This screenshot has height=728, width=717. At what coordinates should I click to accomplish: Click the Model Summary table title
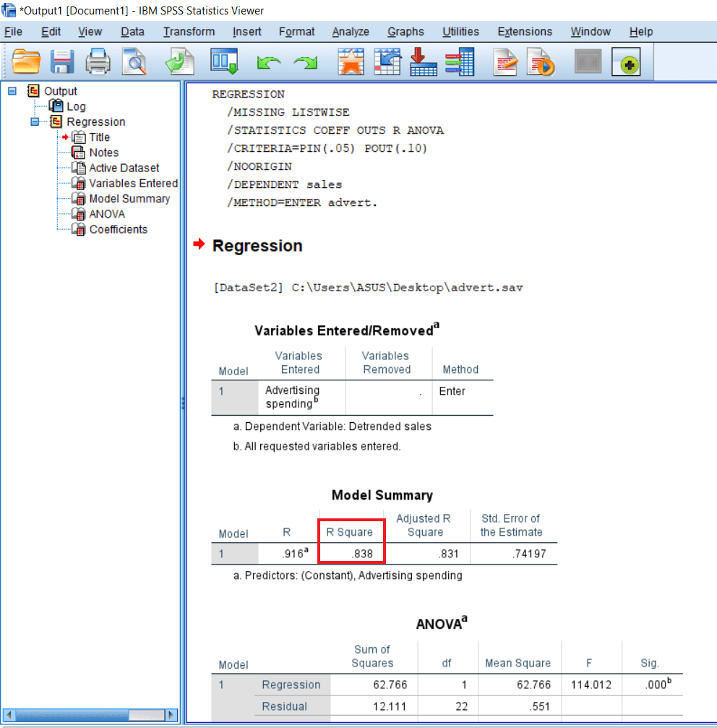point(382,495)
